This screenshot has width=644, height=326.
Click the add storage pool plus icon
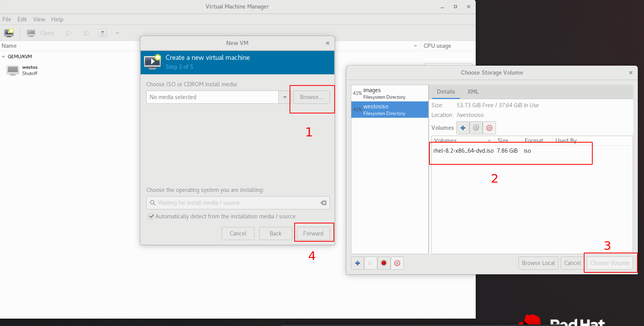358,263
